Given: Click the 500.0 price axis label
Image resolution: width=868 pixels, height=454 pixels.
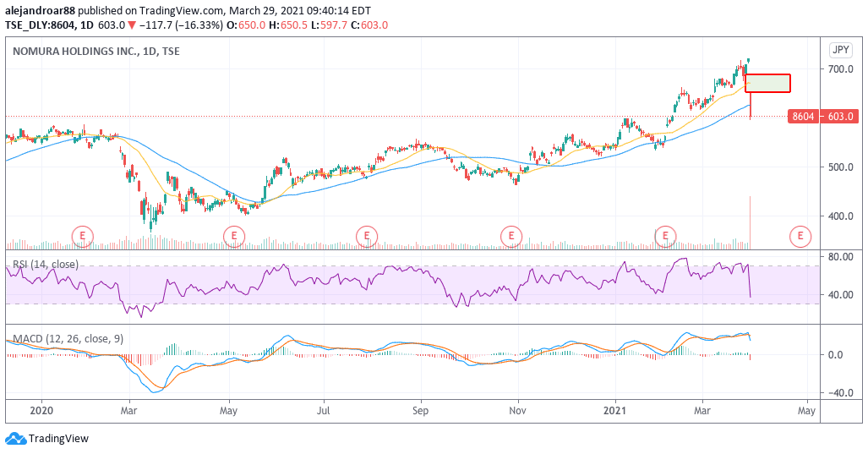Looking at the screenshot, I should pos(840,167).
